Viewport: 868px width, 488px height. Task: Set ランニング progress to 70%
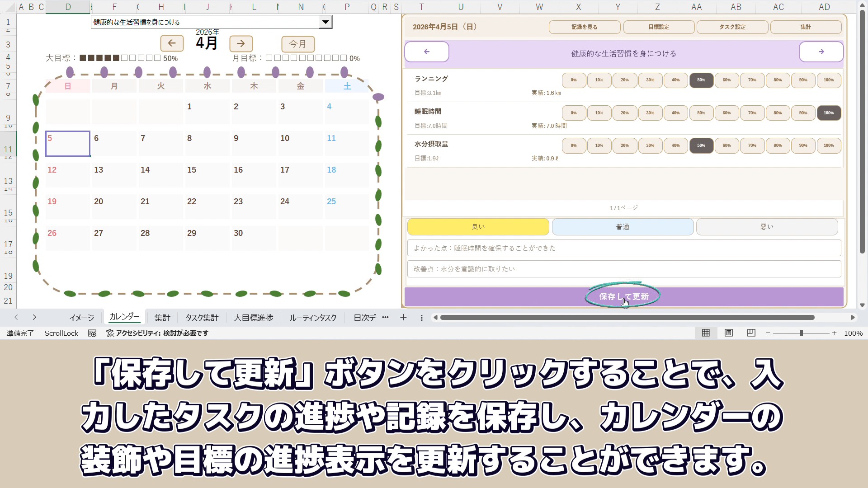(x=752, y=80)
